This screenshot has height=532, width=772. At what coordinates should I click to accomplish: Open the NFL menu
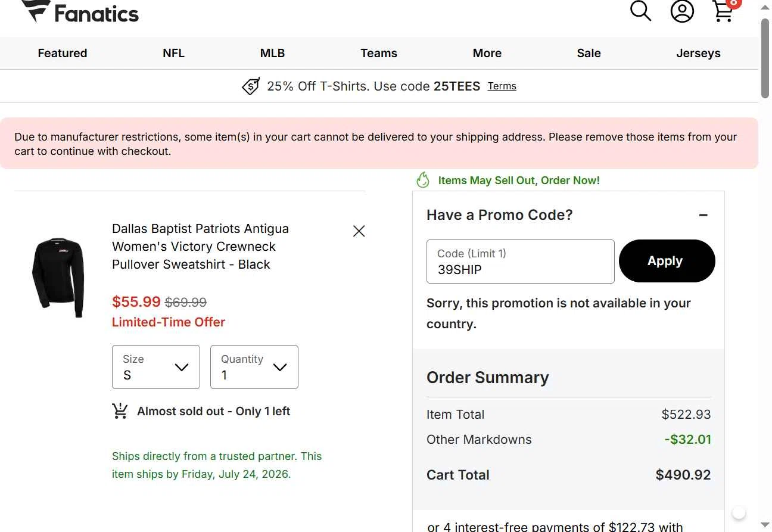click(174, 53)
